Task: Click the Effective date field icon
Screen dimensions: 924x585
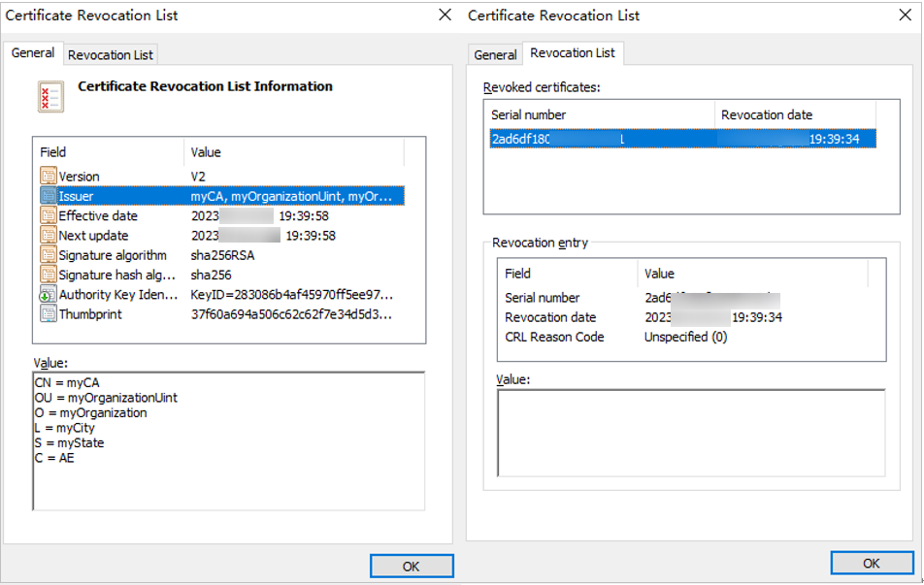Action: 49,216
